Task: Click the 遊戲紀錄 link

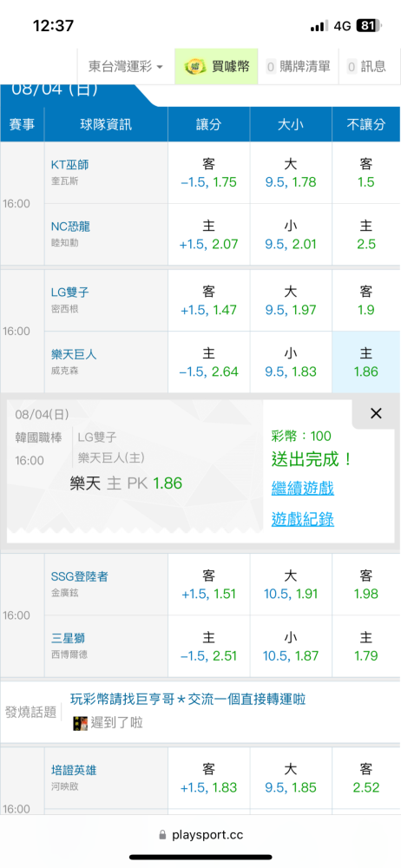Action: 302,519
